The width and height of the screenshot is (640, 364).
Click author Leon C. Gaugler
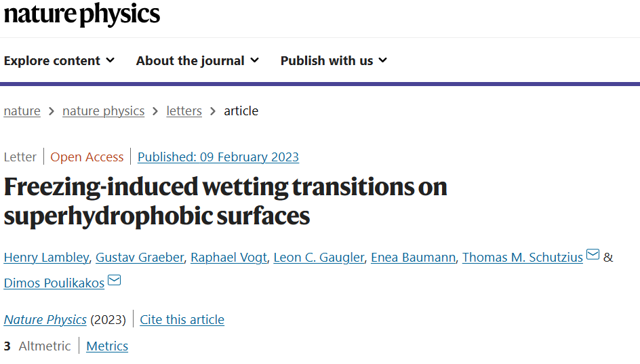(319, 258)
